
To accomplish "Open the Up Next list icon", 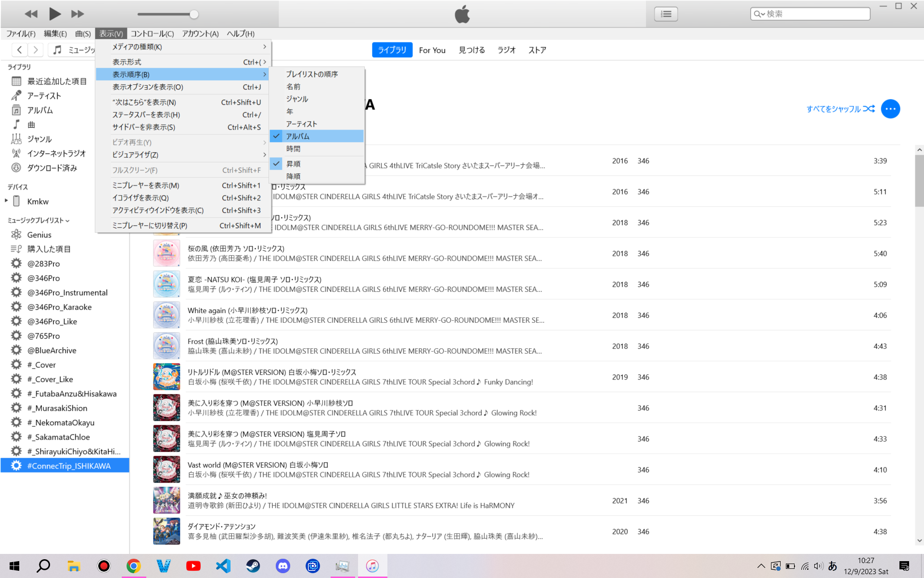I will [x=666, y=14].
